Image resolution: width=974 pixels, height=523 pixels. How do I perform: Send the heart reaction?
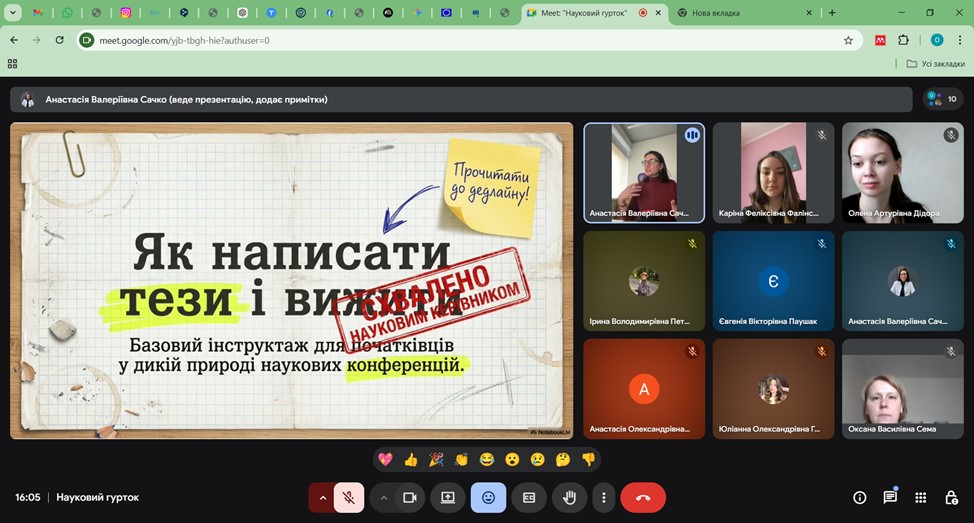click(385, 460)
